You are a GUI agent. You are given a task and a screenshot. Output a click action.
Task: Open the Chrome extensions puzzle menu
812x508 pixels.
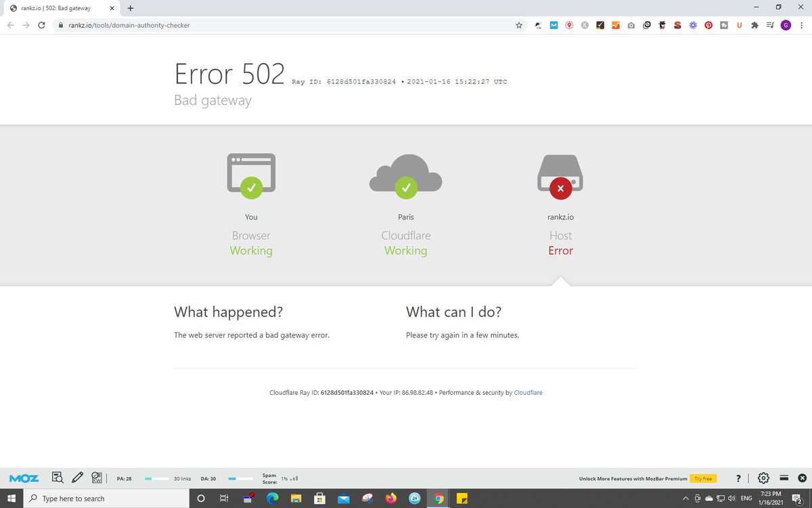pyautogui.click(x=755, y=25)
